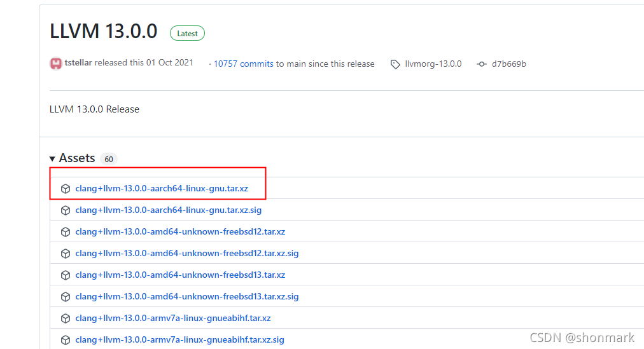Viewport: 644px width, 349px height.
Task: Open the tstellar user profile link
Action: pos(78,63)
